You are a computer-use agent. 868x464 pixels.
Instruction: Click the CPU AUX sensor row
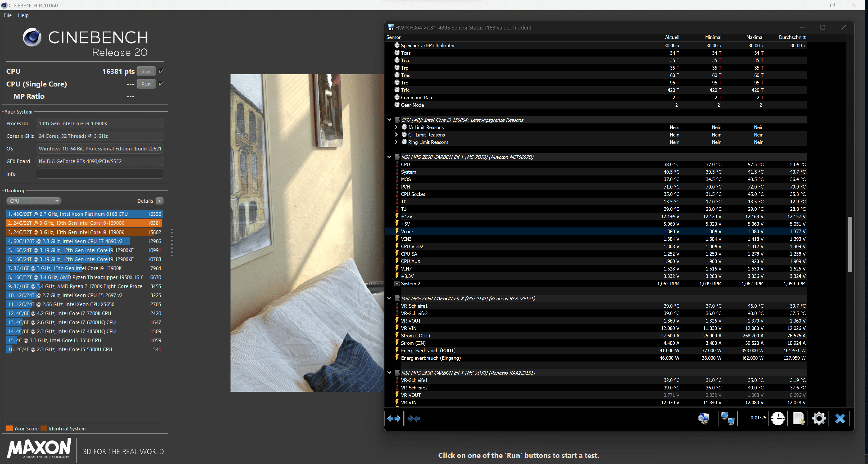(596, 261)
